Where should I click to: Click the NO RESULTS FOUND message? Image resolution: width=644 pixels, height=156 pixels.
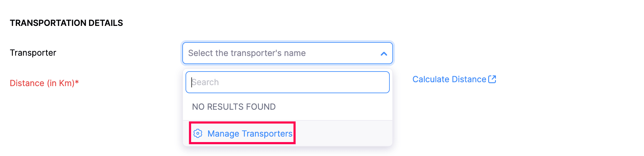click(234, 107)
